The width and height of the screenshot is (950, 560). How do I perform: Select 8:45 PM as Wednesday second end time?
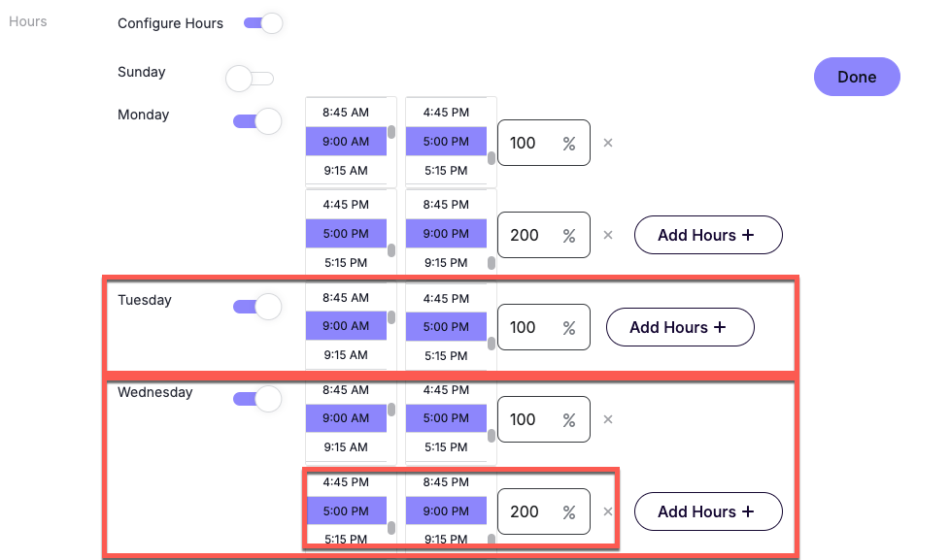(446, 482)
